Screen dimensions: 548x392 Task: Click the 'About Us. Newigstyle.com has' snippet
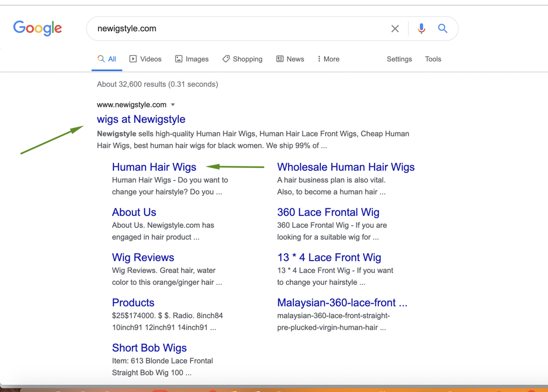163,231
